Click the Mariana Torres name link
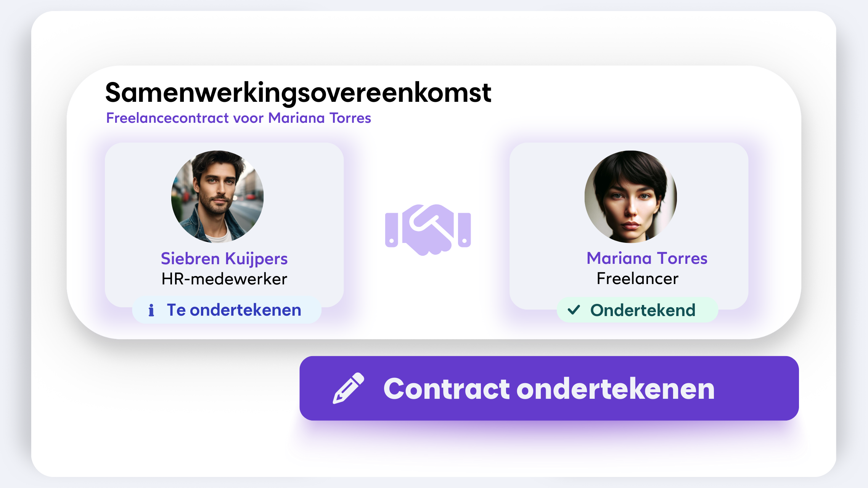 [647, 258]
